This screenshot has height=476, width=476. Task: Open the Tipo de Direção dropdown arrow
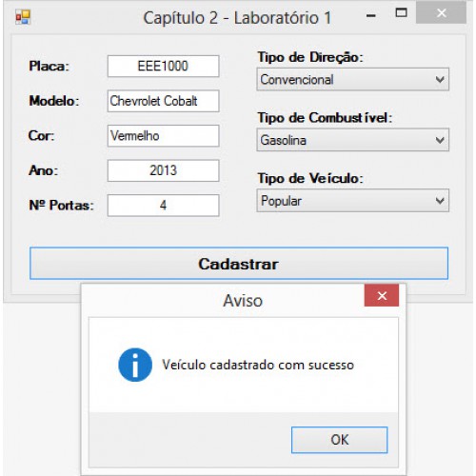[x=440, y=79]
